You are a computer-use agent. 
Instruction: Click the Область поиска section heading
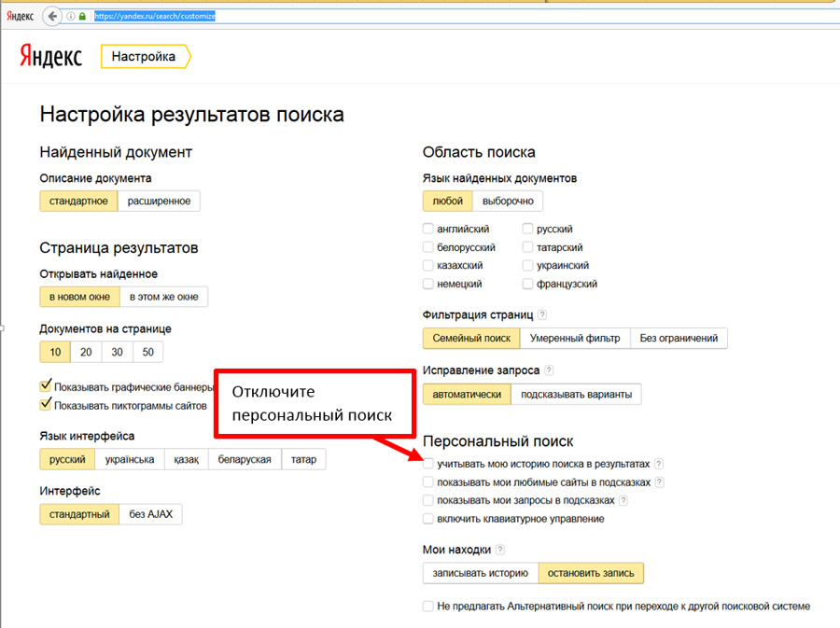pos(479,152)
